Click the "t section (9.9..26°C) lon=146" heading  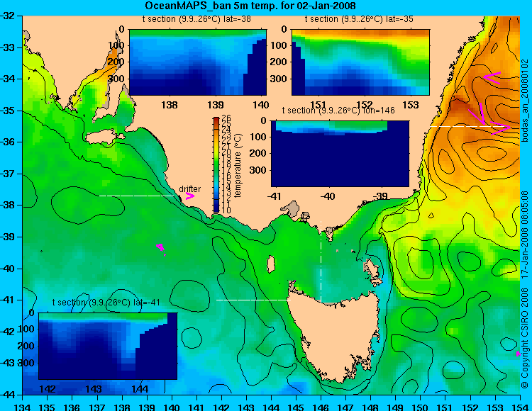pyautogui.click(x=338, y=110)
